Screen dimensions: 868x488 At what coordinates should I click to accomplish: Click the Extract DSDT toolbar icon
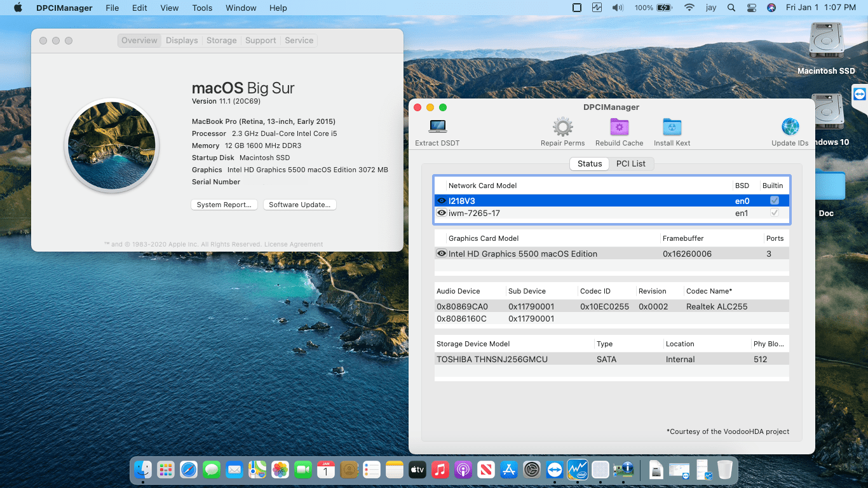tap(437, 126)
